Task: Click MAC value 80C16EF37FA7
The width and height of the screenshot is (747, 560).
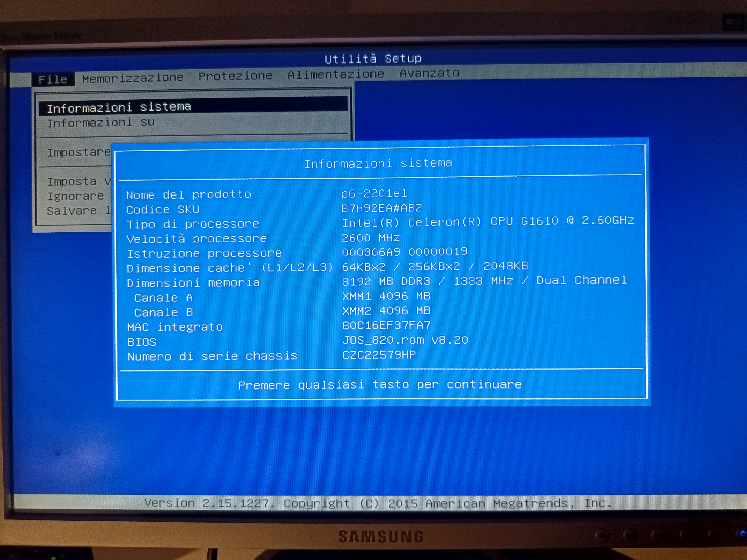Action: (x=386, y=325)
